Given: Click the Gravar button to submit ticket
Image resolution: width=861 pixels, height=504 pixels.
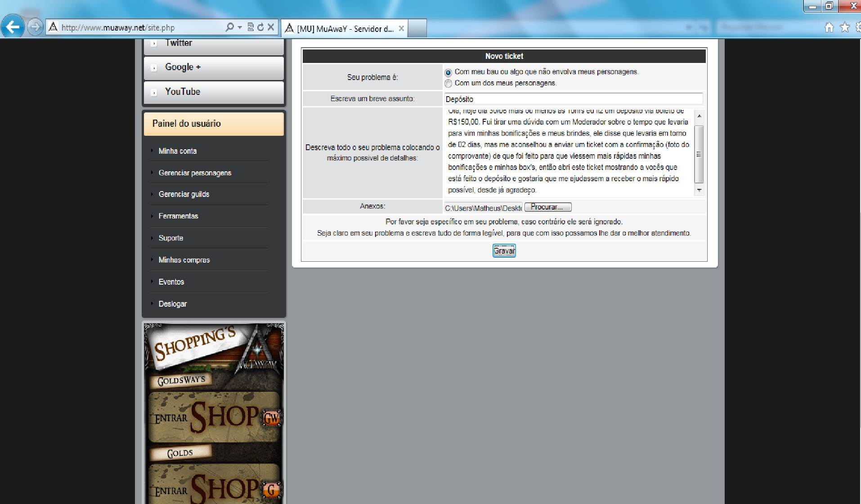Looking at the screenshot, I should pos(504,251).
